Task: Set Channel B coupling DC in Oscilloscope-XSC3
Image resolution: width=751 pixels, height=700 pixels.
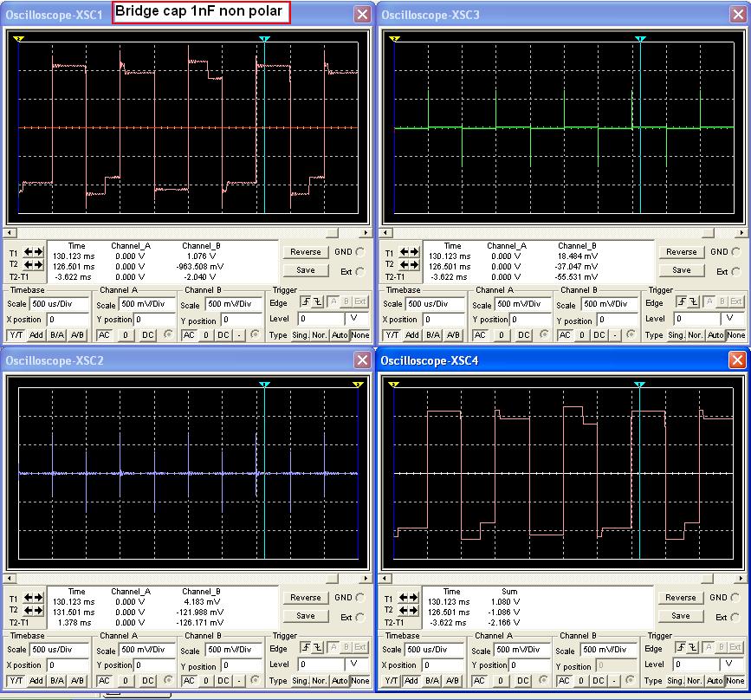Action: pyautogui.click(x=599, y=335)
